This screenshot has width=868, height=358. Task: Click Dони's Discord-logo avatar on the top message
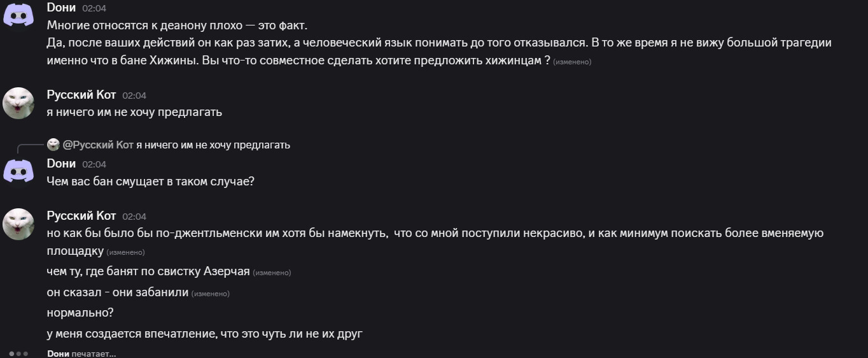point(18,14)
